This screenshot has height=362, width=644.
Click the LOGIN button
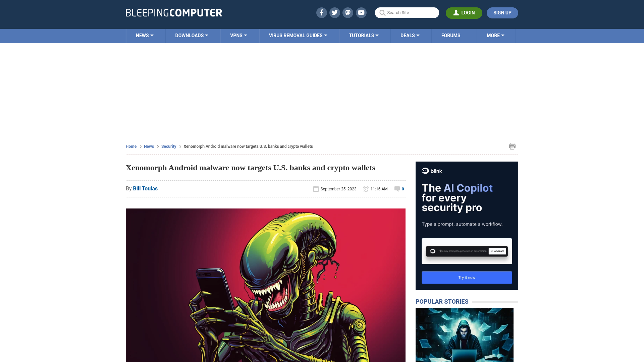(x=464, y=12)
